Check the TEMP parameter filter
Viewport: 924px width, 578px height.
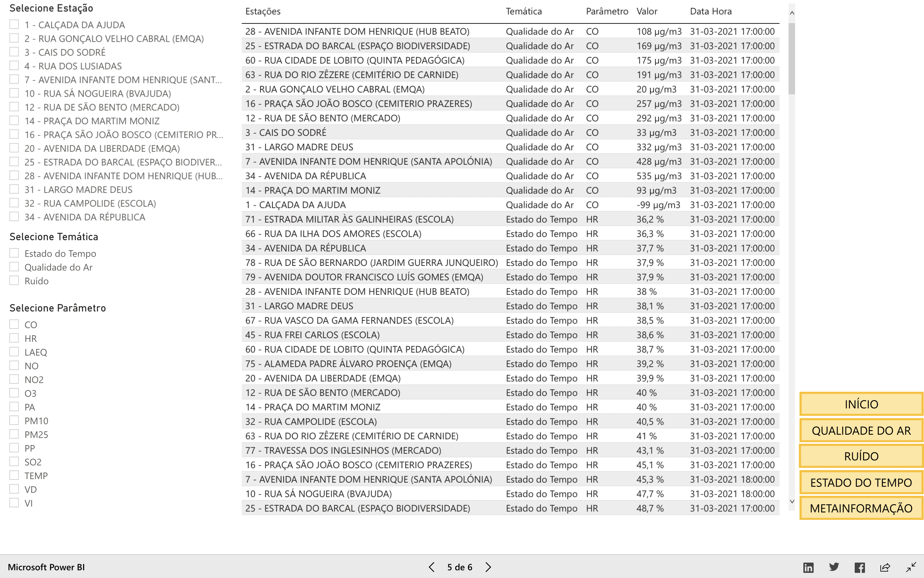14,476
